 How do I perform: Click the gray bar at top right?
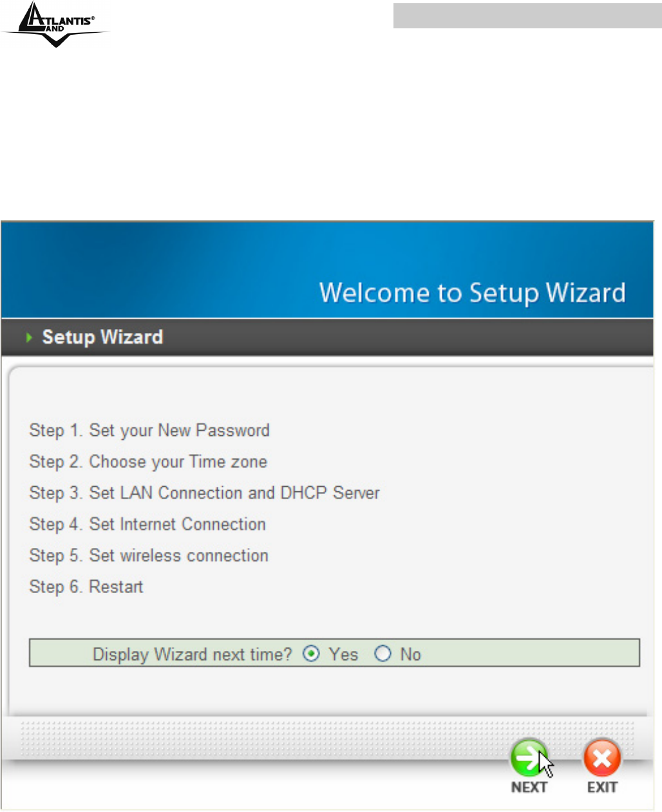coord(527,16)
